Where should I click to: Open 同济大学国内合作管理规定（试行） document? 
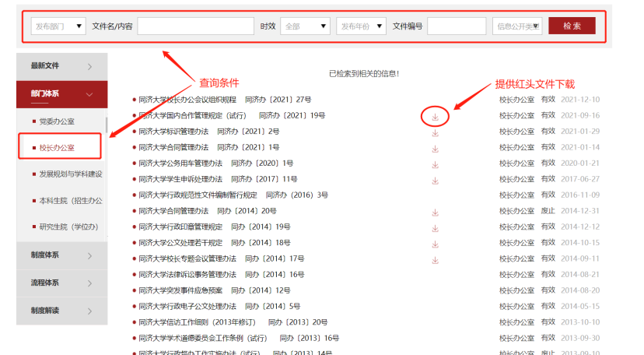[192, 115]
